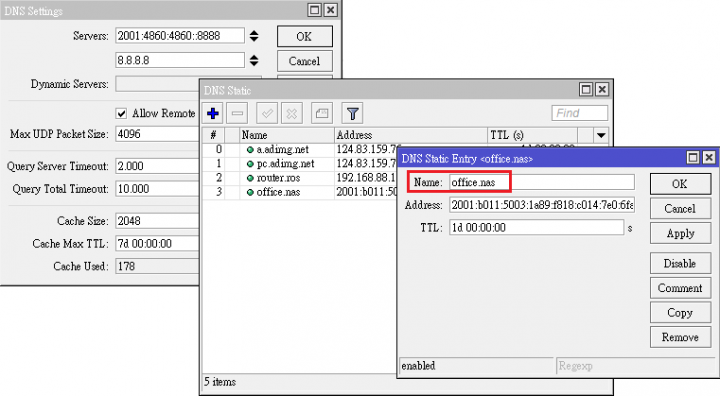Screen dimensions: 720x396
Task: Click the Apply button in DNS Static Entry
Action: coord(680,233)
